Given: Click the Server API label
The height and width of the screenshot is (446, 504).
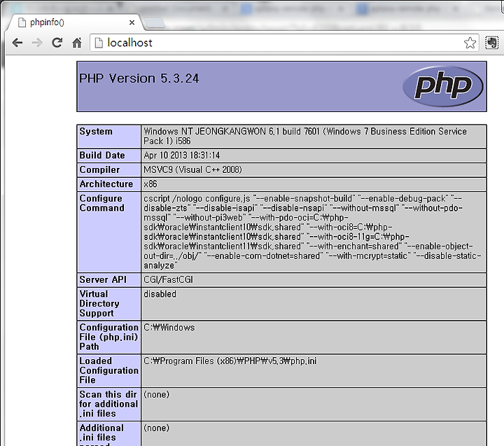Looking at the screenshot, I should [103, 280].
